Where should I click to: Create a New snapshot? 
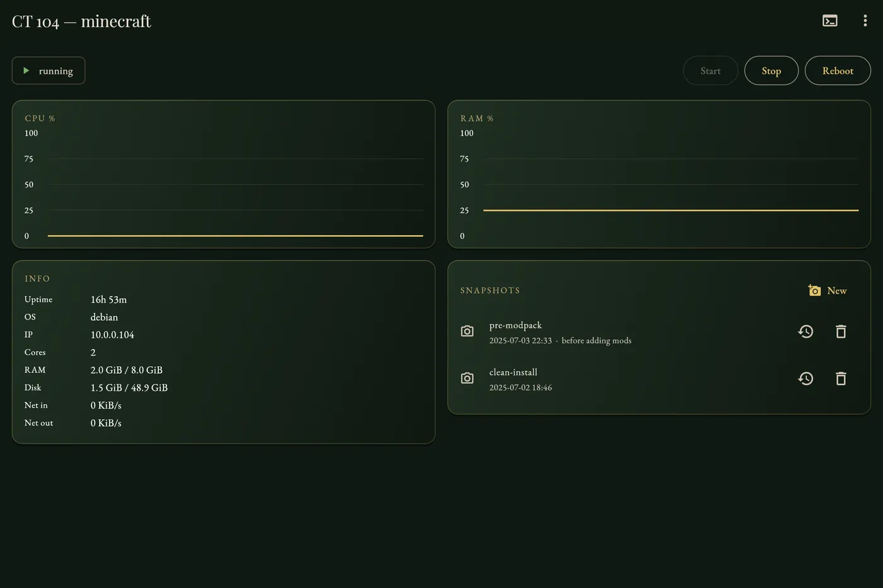coord(827,291)
